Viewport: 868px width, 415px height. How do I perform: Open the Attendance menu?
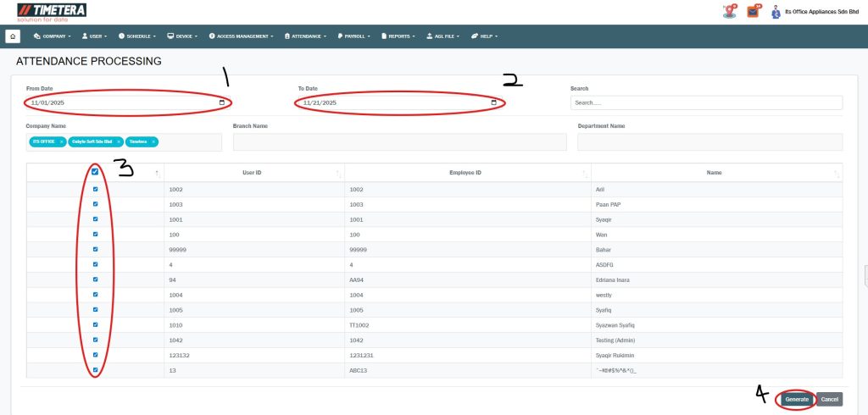pos(307,36)
